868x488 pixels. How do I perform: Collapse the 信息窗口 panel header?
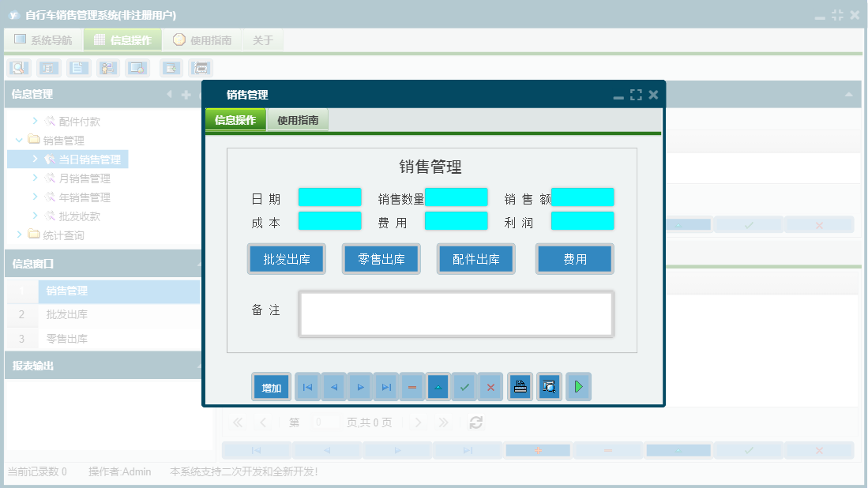tap(200, 263)
